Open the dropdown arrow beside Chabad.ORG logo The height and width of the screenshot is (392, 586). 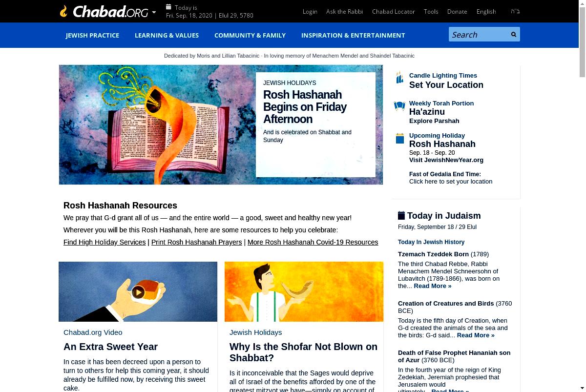click(x=154, y=12)
